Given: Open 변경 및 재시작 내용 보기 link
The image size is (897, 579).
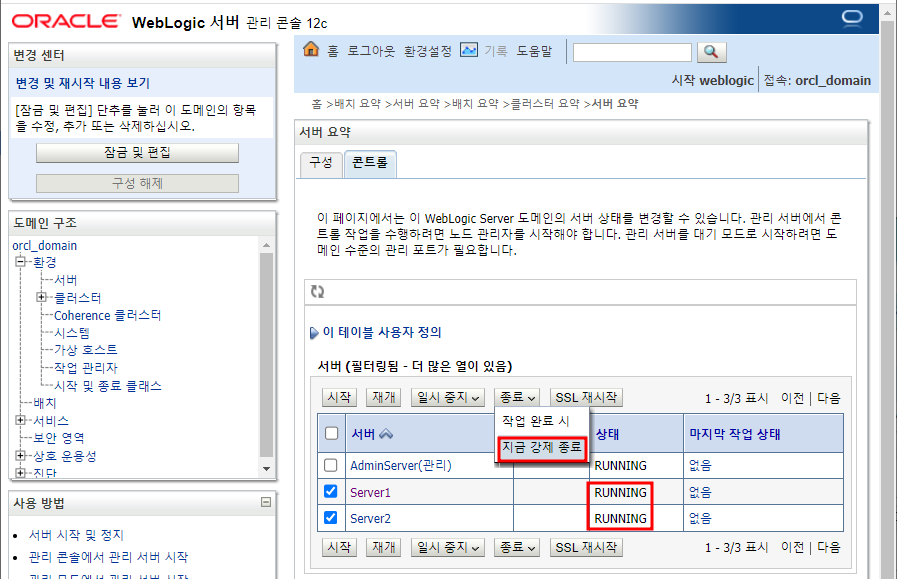Looking at the screenshot, I should [83, 83].
